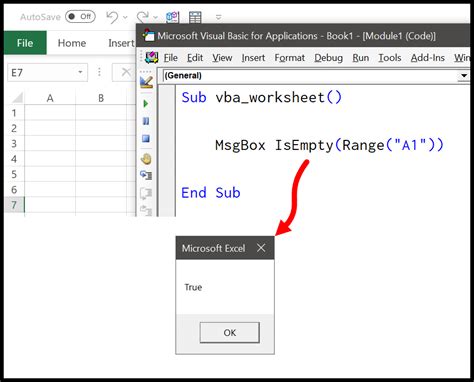Select column B header
Screen dimensions: 474x382
(x=101, y=98)
